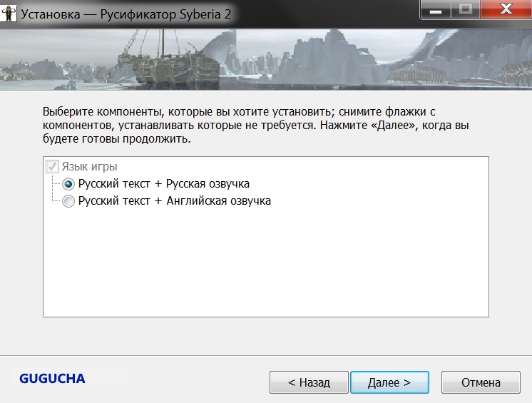The height and width of the screenshot is (403, 532).
Task: Go back with the Назад button
Action: coord(309,382)
